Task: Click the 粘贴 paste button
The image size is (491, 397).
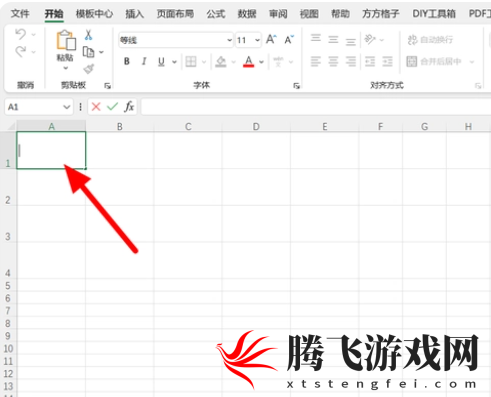Action: point(65,50)
